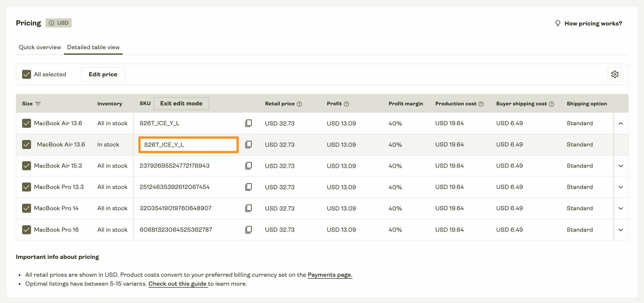Copy the MacBook Pro 16 SKU
644x303 pixels.
pos(249,230)
